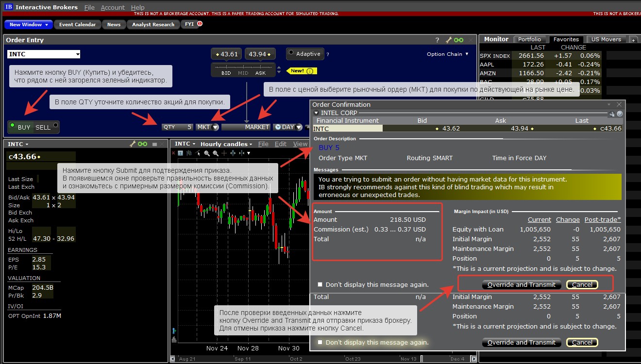This screenshot has height=364, width=641.
Task: Open the DAY time-in-force dropdown arrow
Action: click(x=299, y=127)
